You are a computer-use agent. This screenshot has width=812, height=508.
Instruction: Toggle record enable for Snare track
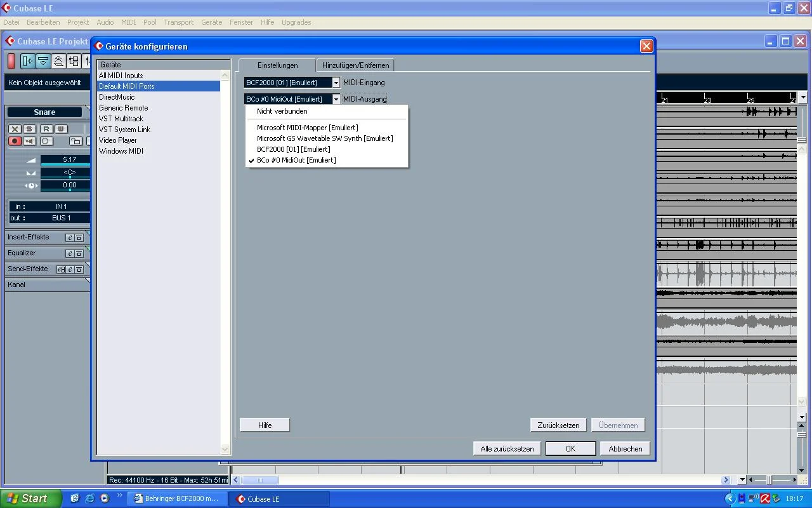click(15, 141)
